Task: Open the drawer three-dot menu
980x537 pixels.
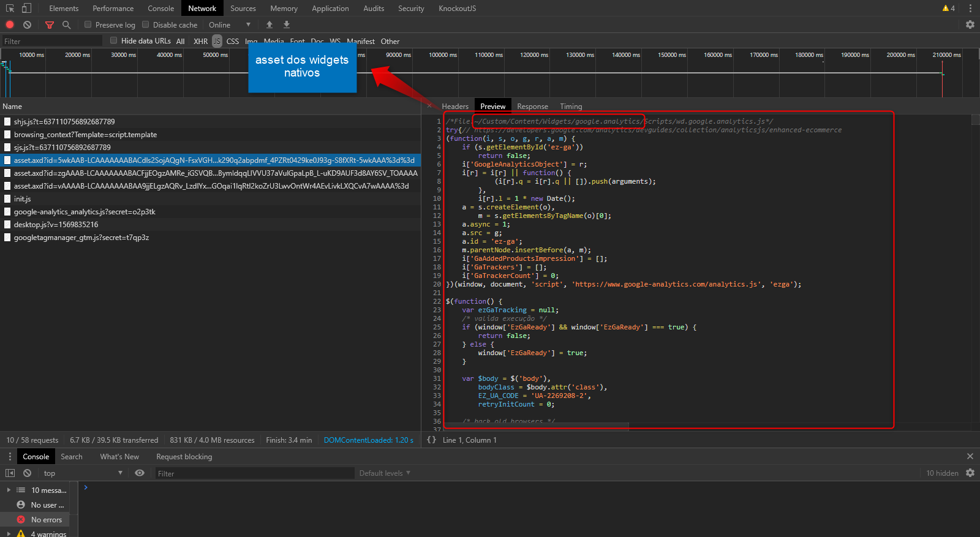Action: pyautogui.click(x=10, y=457)
